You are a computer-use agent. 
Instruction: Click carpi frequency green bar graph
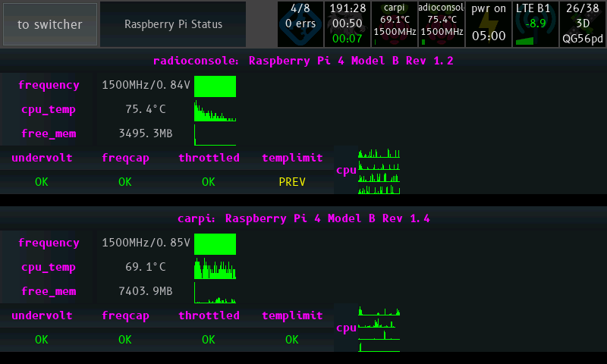point(215,244)
